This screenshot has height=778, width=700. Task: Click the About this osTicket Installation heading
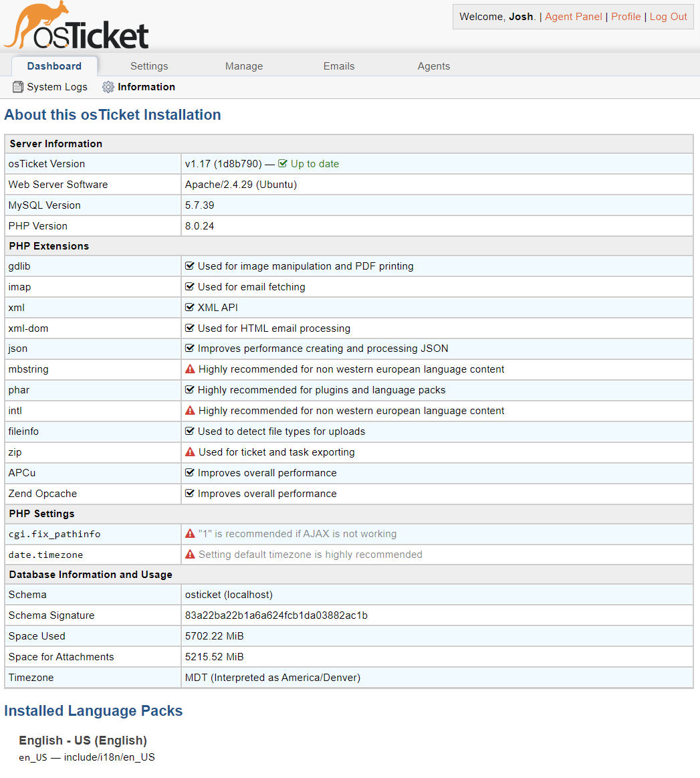[x=112, y=114]
